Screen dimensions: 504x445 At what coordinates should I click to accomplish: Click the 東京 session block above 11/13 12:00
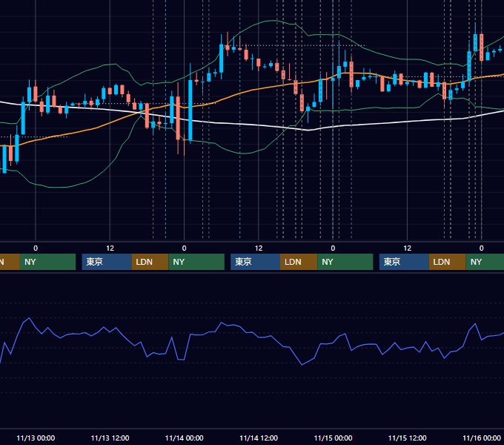(107, 262)
